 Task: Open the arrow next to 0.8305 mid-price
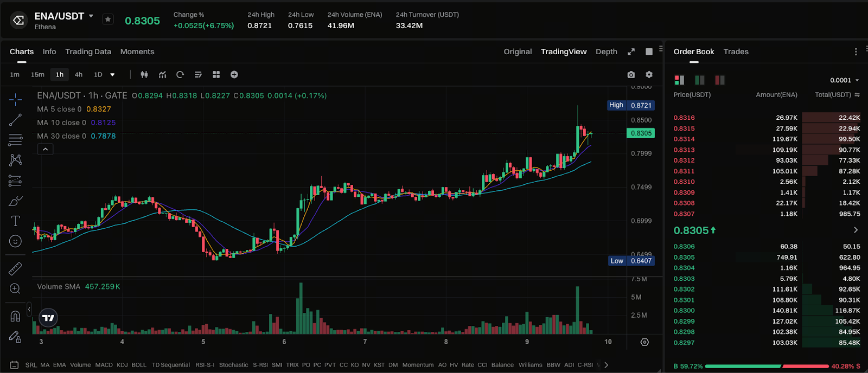(x=856, y=230)
